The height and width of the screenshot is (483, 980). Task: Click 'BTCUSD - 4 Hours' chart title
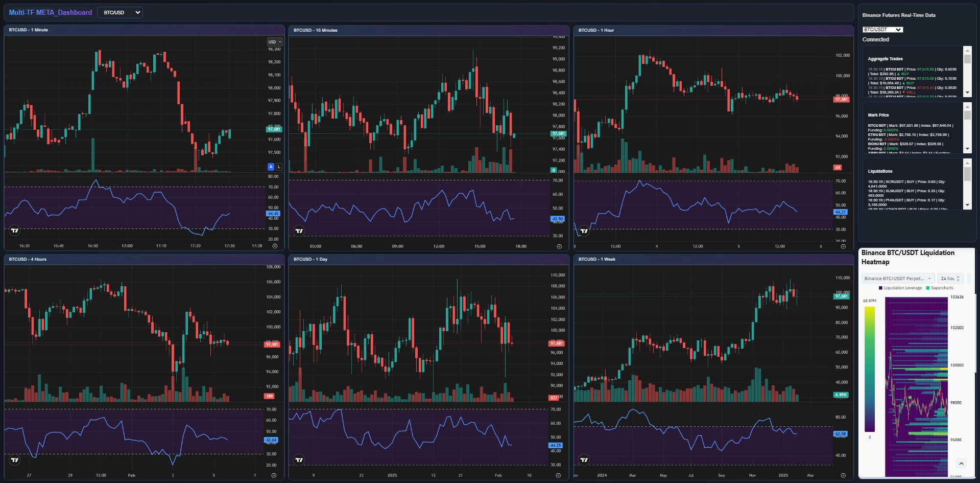28,259
